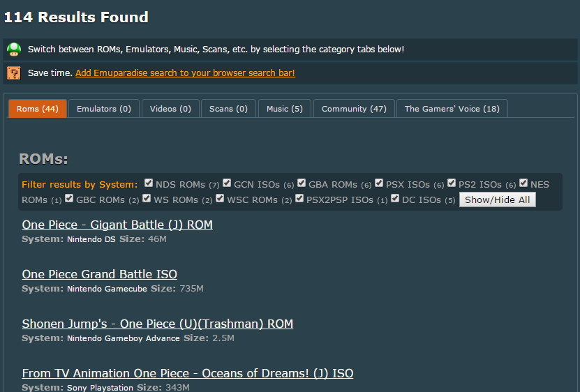Open One Piece - Gigant Battle (J) ROM
Viewport: 580px width, 392px height.
pyautogui.click(x=117, y=225)
